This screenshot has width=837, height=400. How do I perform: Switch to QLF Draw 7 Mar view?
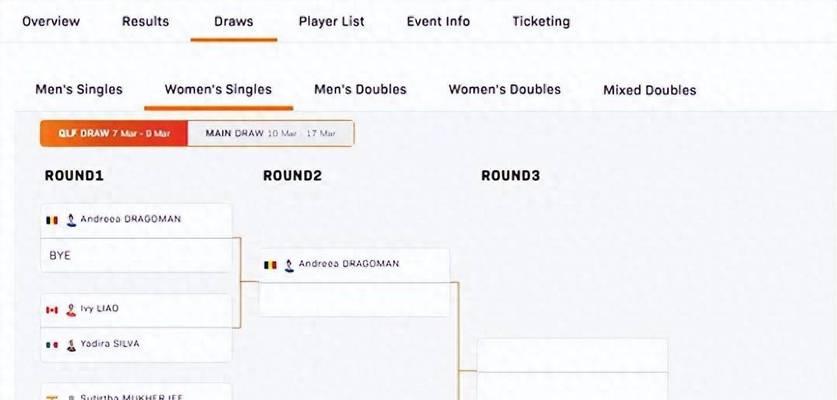click(x=114, y=133)
